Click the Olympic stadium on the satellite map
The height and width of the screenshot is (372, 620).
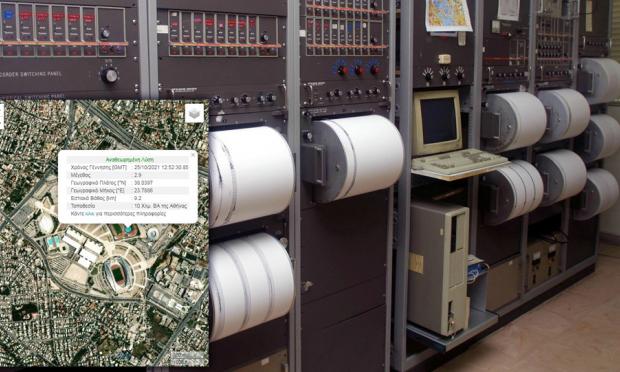(x=117, y=272)
